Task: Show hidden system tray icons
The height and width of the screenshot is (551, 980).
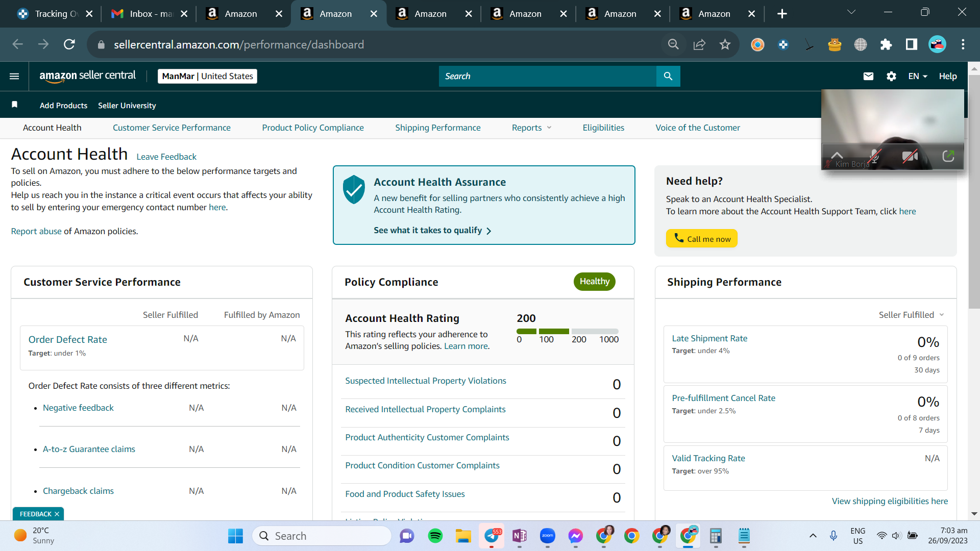Action: click(x=813, y=536)
